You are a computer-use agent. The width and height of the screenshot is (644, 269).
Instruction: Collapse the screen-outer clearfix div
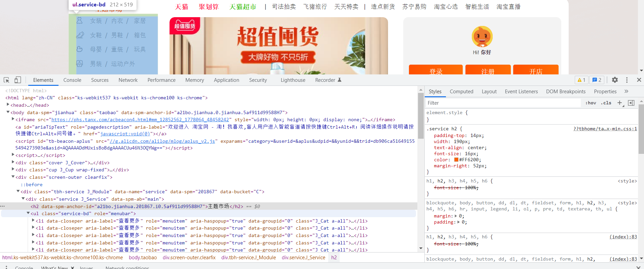click(13, 177)
